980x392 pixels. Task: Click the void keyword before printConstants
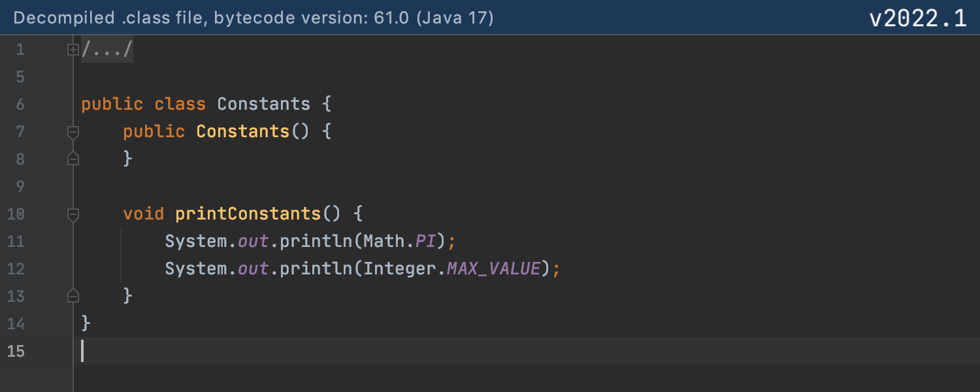144,214
